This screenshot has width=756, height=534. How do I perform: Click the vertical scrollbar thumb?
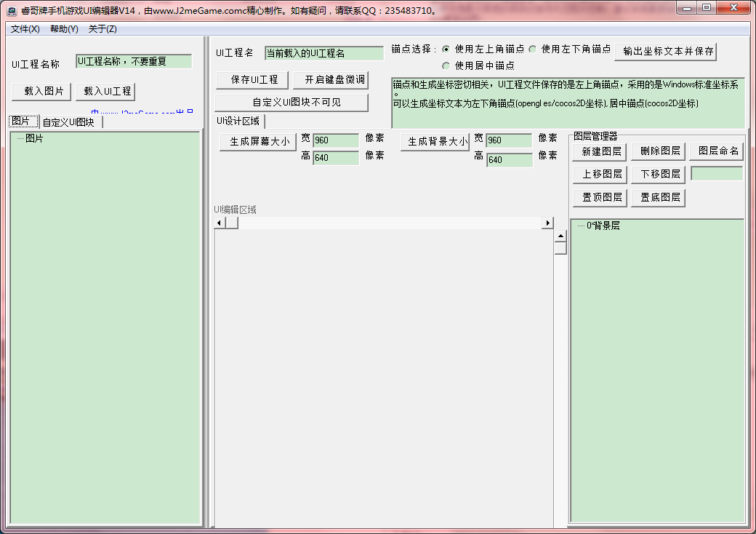pos(560,248)
